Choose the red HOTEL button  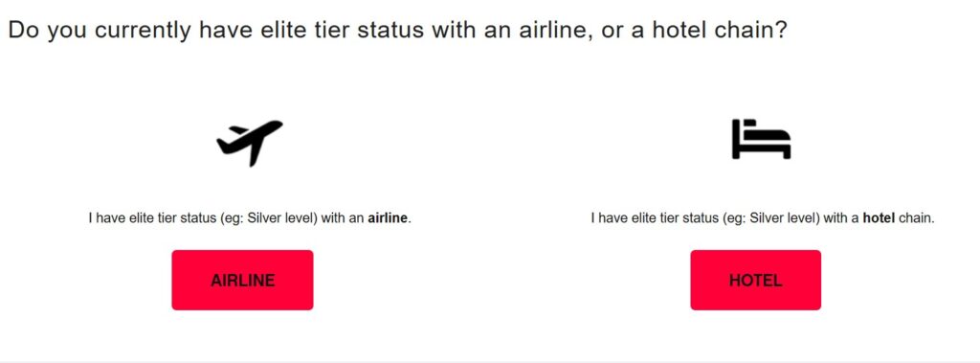(x=756, y=280)
